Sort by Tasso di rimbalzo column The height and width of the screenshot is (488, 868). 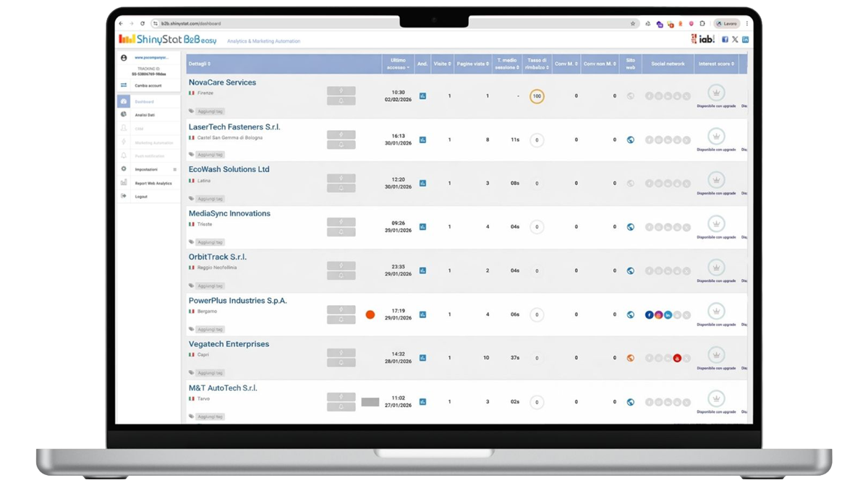[x=537, y=64]
